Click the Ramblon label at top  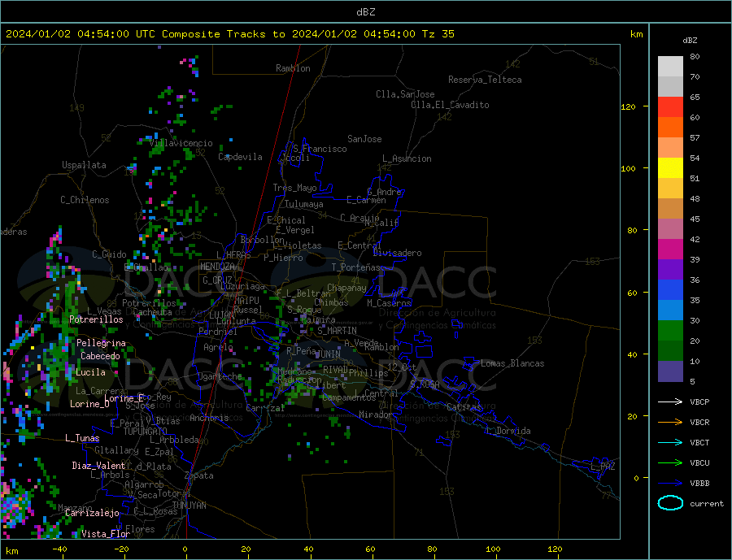[x=293, y=68]
